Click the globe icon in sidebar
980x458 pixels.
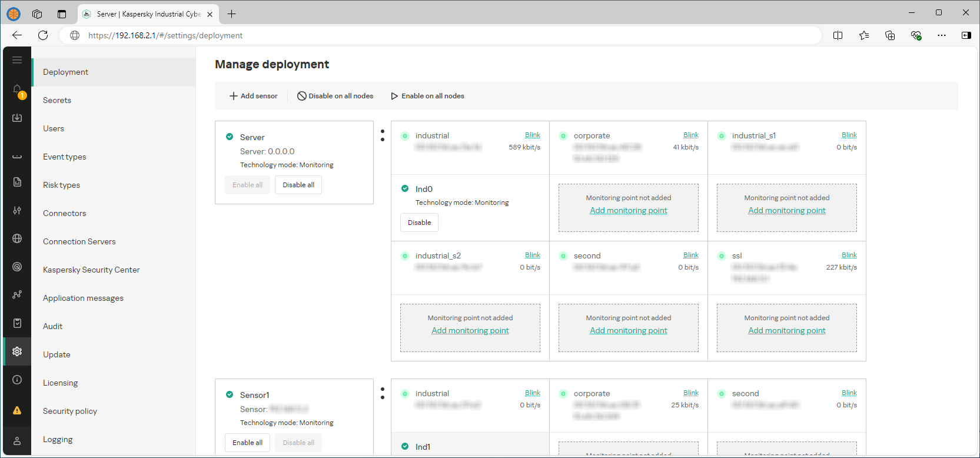(x=17, y=238)
